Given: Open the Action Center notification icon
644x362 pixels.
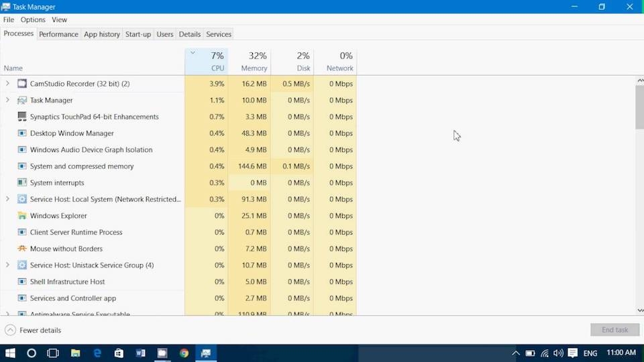Looking at the screenshot, I should coord(572,353).
